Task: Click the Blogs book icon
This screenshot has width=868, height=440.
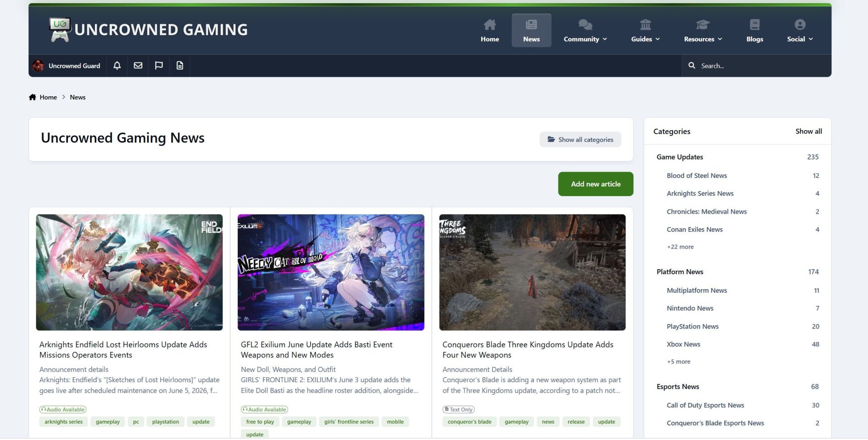Action: 755,24
